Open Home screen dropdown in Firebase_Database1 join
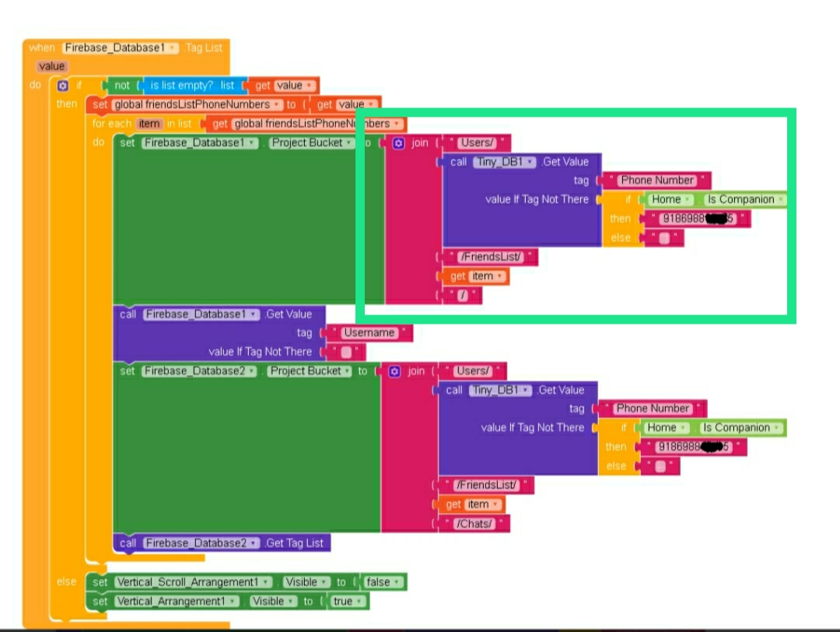The height and width of the screenshot is (632, 840). click(x=670, y=199)
